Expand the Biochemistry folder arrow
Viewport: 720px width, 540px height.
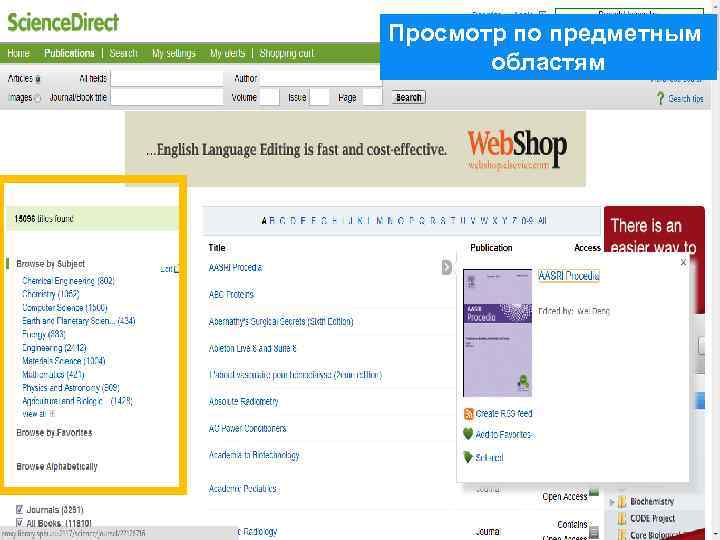click(x=612, y=502)
